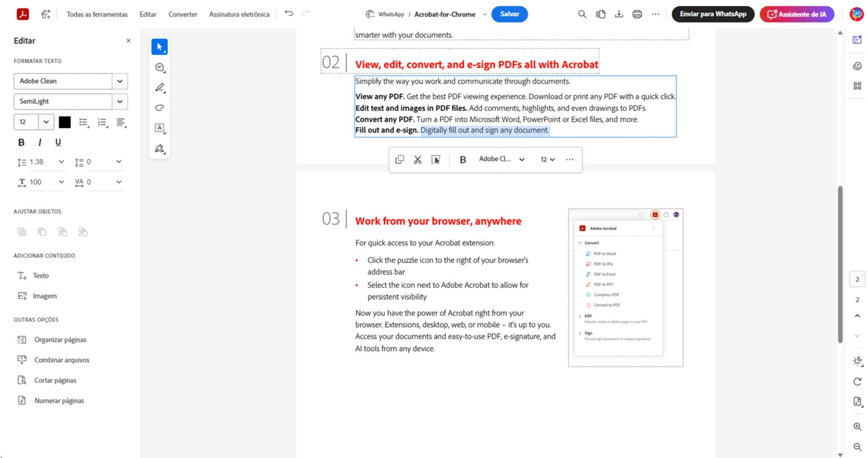Open the Adobe Clean font dropdown
This screenshot has height=458, width=868.
coord(120,81)
